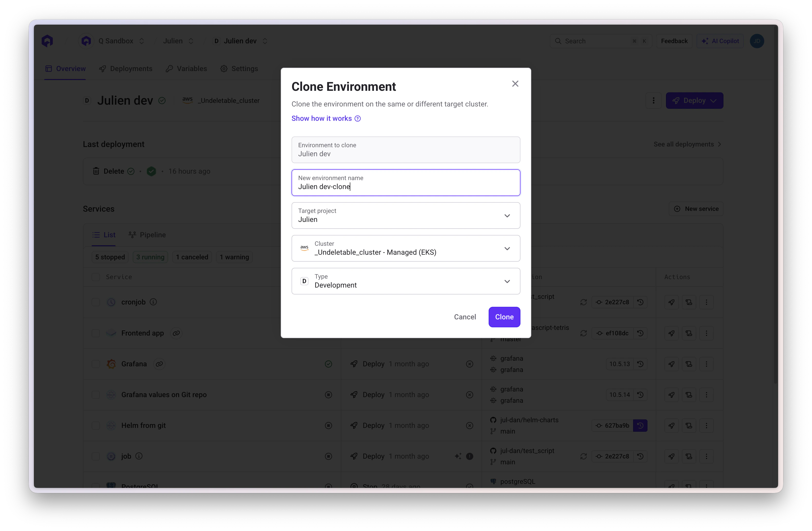Click Frontend app deploy rocket action

pyautogui.click(x=671, y=333)
